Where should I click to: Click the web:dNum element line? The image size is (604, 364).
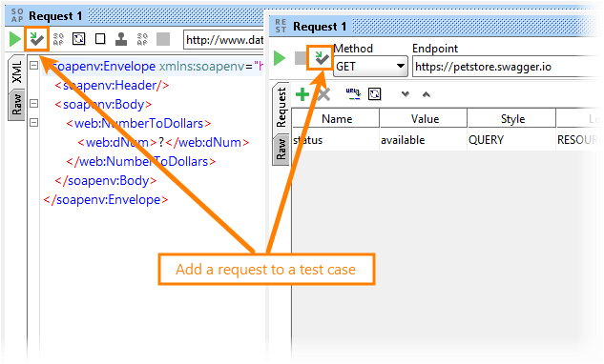coord(163,142)
